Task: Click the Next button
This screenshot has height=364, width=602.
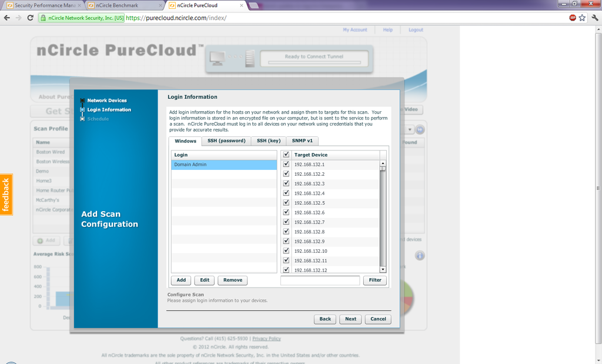Action: click(350, 319)
